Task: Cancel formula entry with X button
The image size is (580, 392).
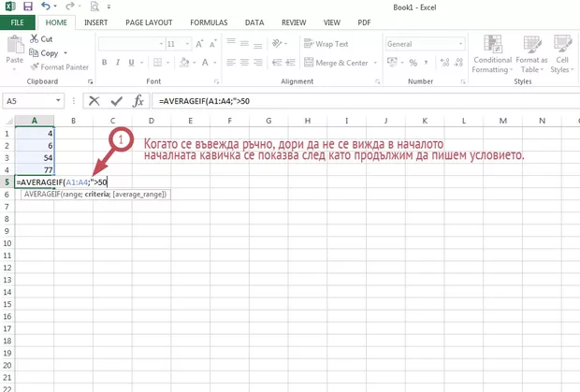Action: coord(94,101)
